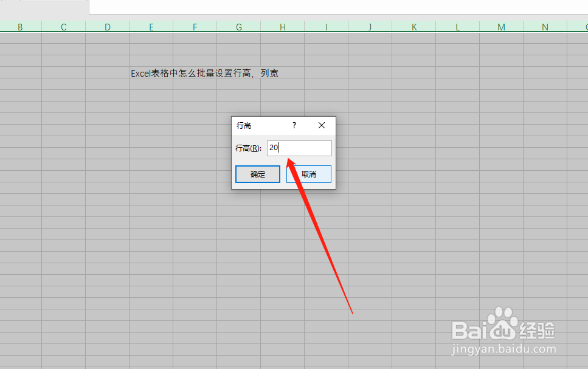Open the help question mark in 行高 dialog
This screenshot has height=369, width=588.
pos(294,125)
